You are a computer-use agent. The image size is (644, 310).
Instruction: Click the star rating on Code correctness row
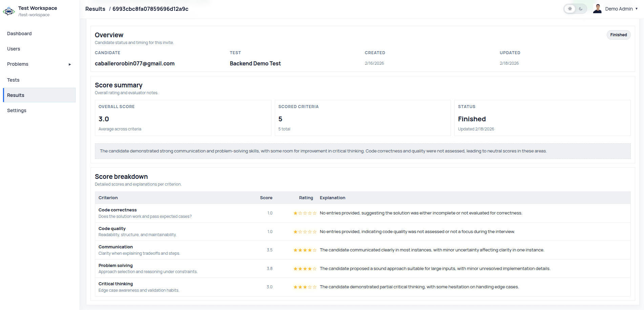tap(305, 213)
